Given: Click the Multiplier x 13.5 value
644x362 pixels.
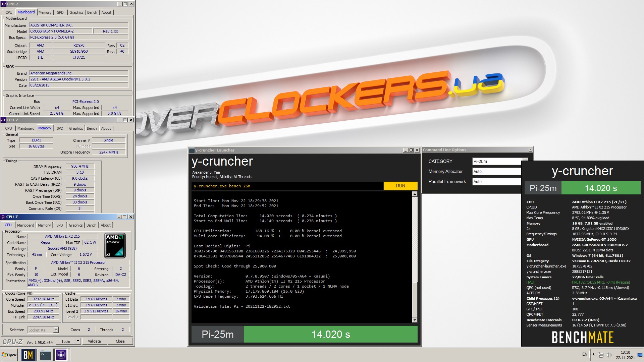Looking at the screenshot, I should [43, 305].
